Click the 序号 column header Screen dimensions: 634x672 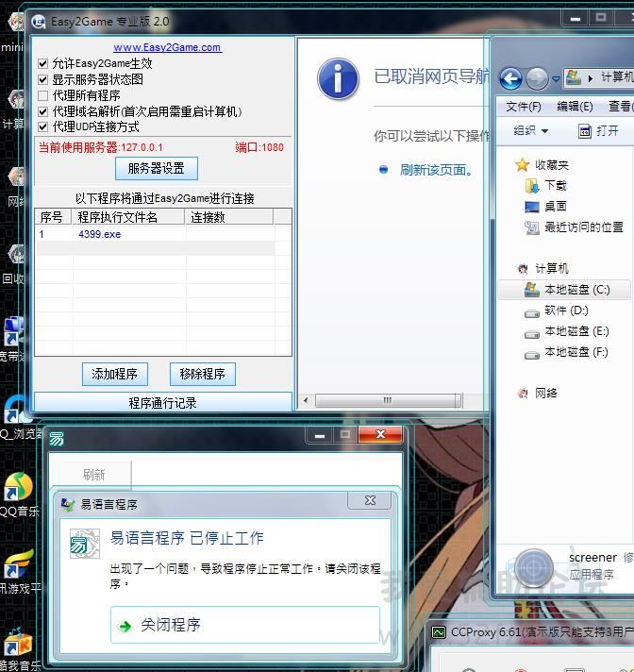coord(53,217)
